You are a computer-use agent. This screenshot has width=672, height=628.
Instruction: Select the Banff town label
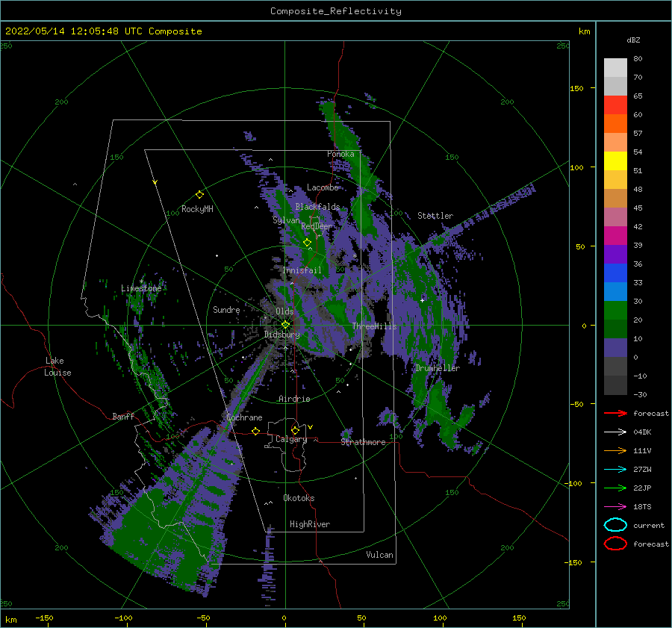123,416
